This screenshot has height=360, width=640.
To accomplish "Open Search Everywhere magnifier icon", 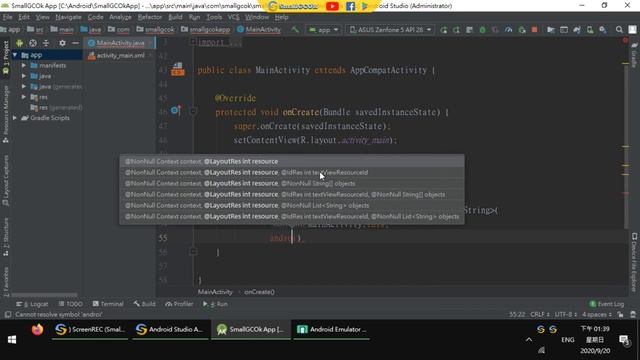I will coord(619,30).
